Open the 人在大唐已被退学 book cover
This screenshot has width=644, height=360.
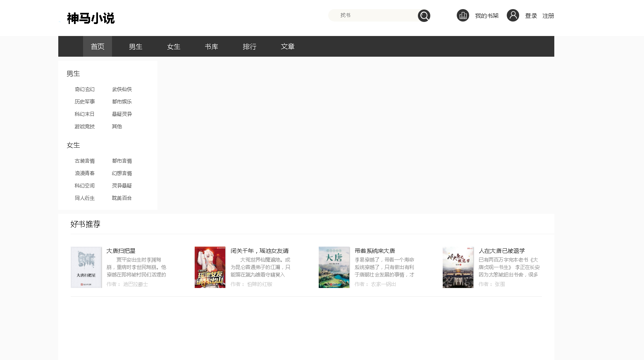458,267
